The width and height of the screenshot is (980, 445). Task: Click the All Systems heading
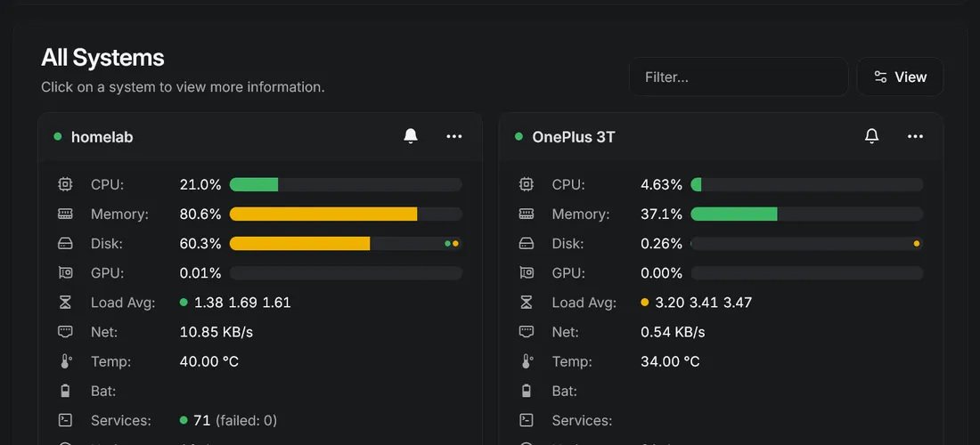tap(102, 58)
